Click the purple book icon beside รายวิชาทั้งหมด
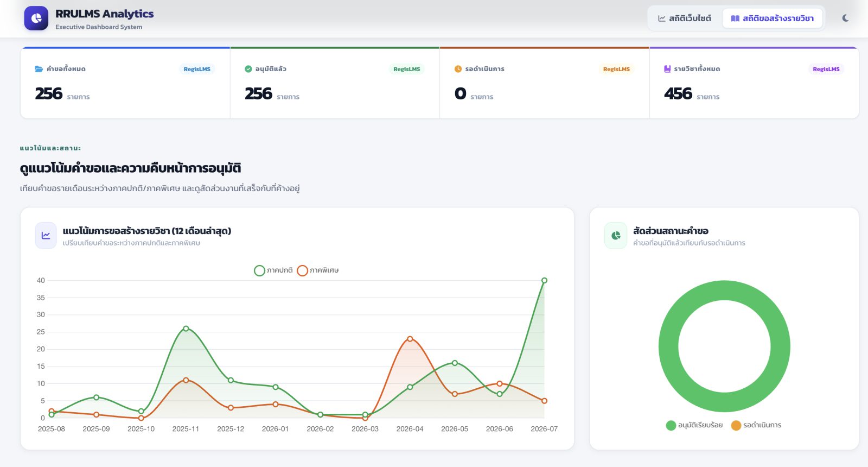 tap(667, 69)
